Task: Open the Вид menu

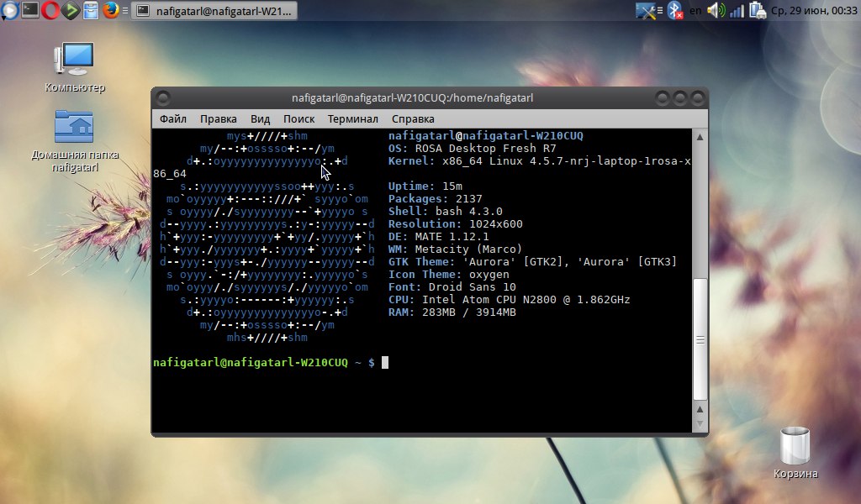Action: 261,119
